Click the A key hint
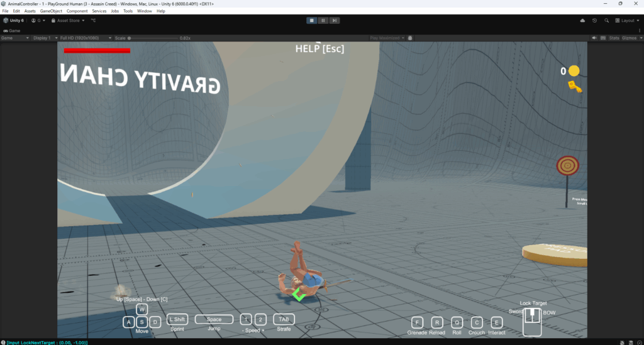This screenshot has width=644, height=345. [x=128, y=322]
